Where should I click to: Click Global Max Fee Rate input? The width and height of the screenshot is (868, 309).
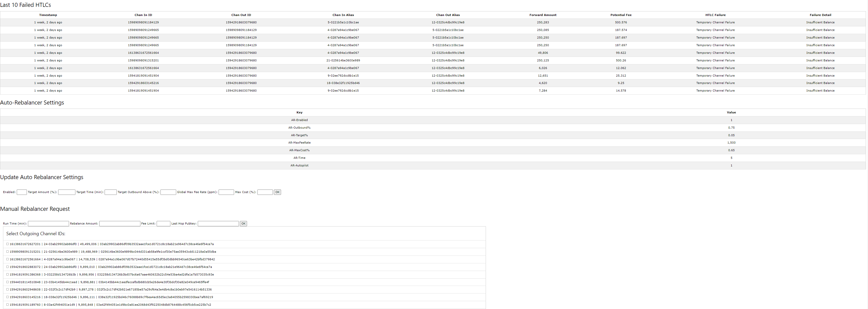pos(226,192)
